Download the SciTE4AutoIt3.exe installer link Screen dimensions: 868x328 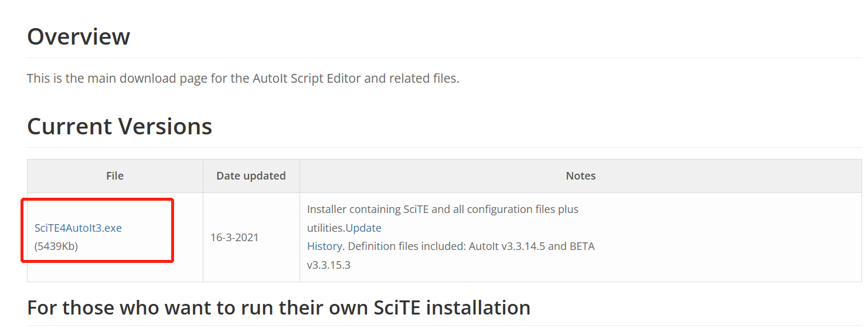pos(78,228)
